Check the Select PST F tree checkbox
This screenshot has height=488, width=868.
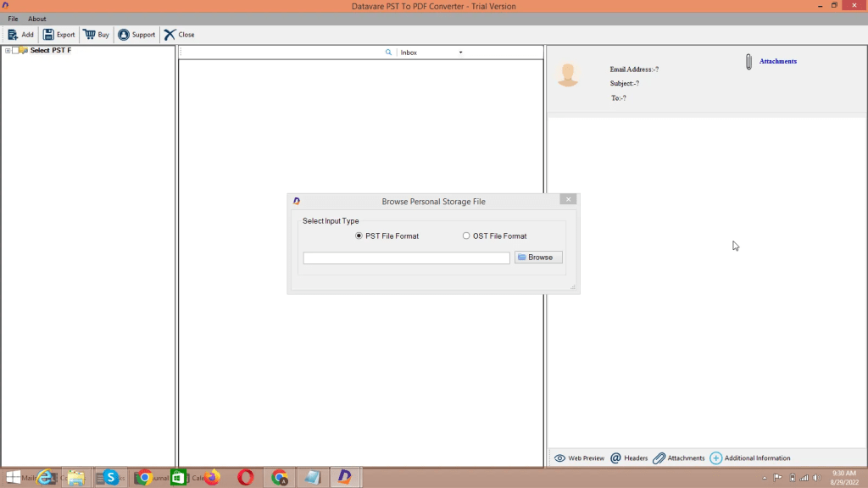point(15,51)
